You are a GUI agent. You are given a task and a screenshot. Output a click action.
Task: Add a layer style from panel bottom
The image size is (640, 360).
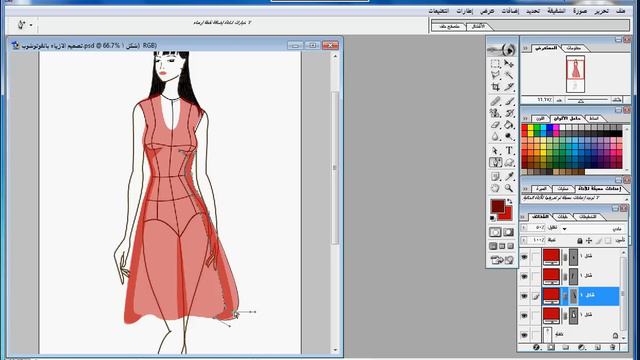(x=536, y=347)
